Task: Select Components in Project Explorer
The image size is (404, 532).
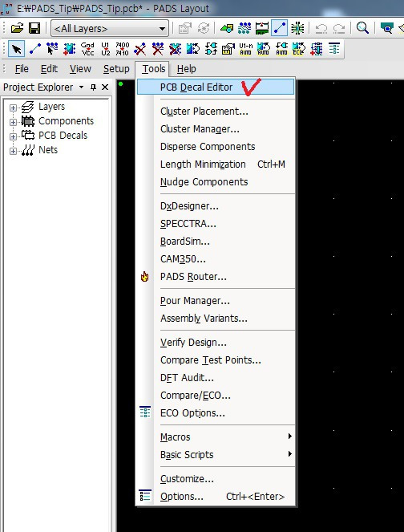Action: coord(66,121)
